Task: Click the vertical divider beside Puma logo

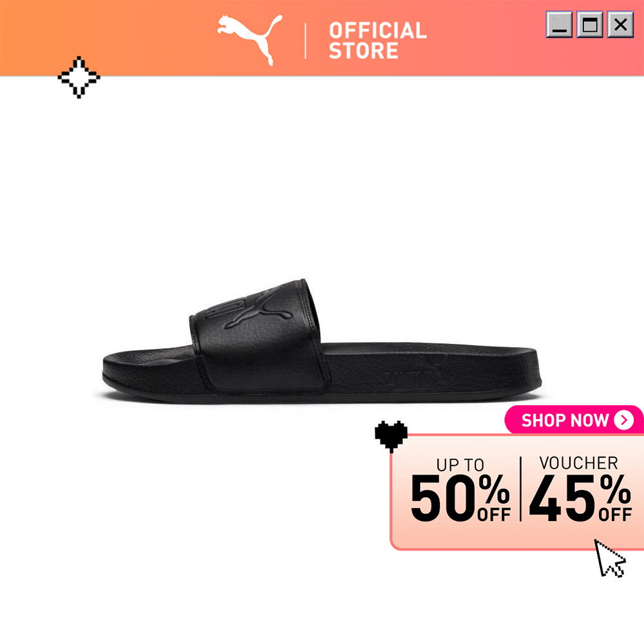Action: point(305,41)
